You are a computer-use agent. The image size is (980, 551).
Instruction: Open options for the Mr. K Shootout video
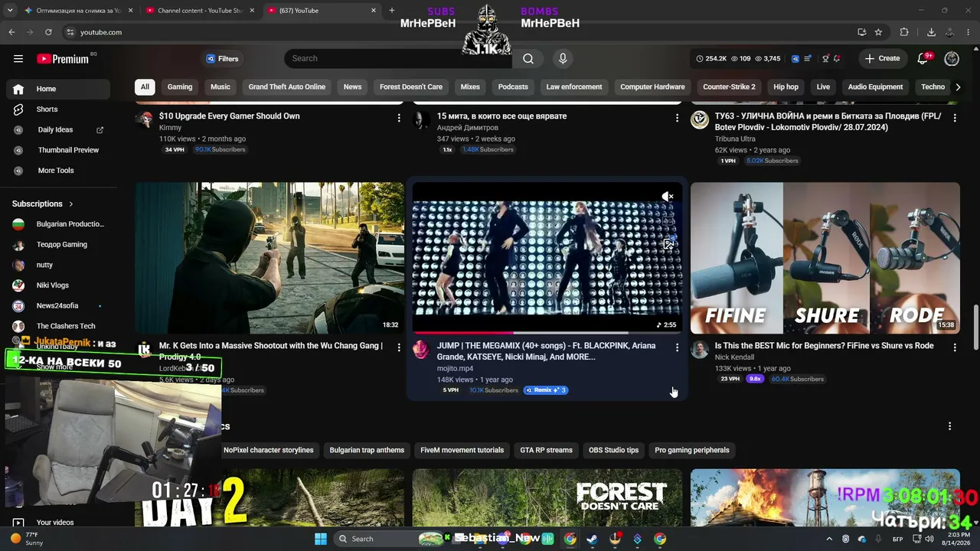[x=399, y=347]
